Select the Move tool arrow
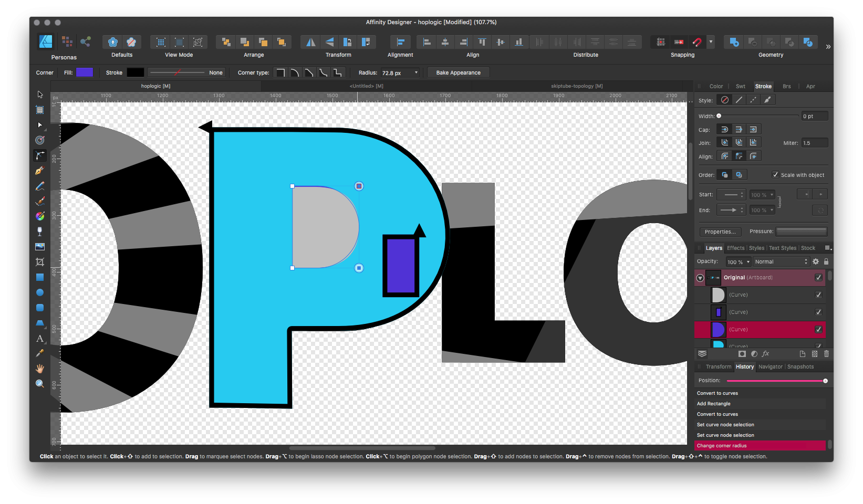Viewport: 863px width, 504px height. click(x=40, y=94)
